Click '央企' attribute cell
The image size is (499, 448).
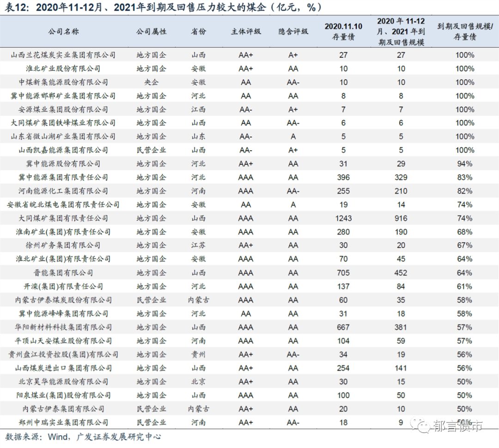pos(151,82)
